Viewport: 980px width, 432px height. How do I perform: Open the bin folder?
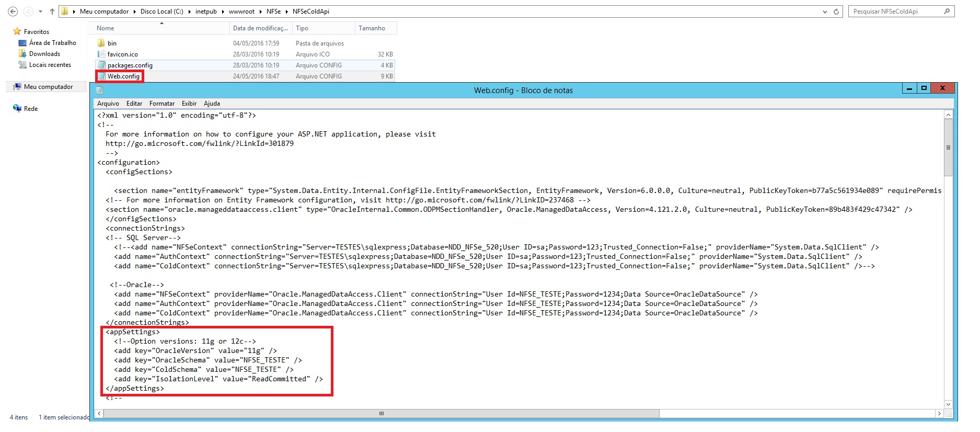coord(112,43)
